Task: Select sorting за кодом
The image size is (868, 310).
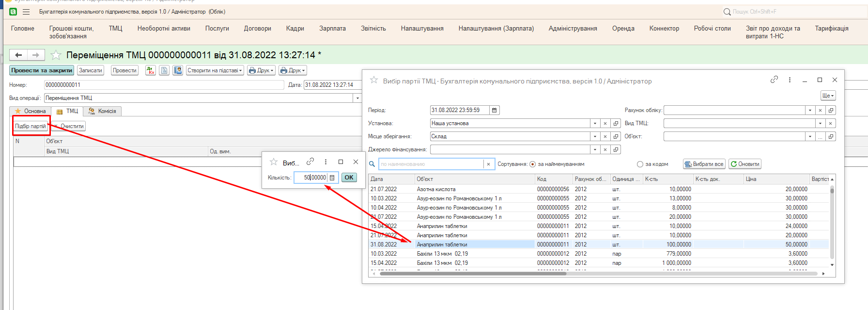Action: pos(640,164)
